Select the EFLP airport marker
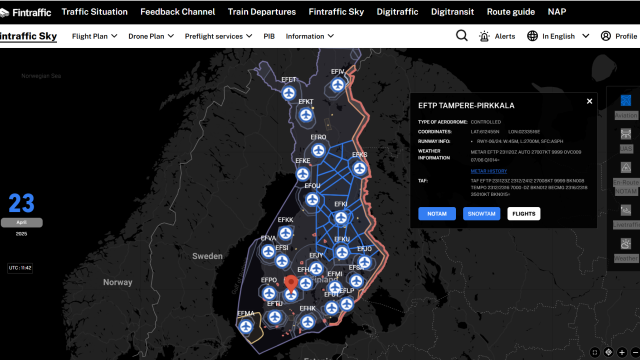The image size is (640, 360). [347, 304]
